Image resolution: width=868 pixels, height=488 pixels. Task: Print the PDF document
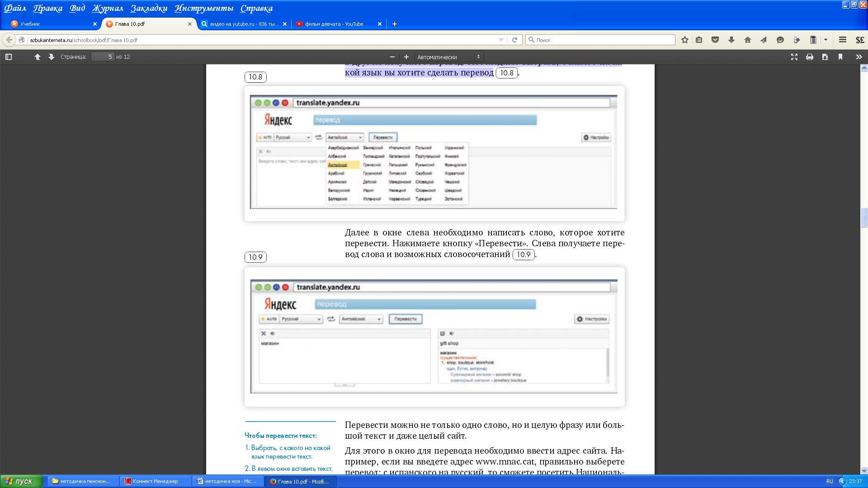pos(810,57)
